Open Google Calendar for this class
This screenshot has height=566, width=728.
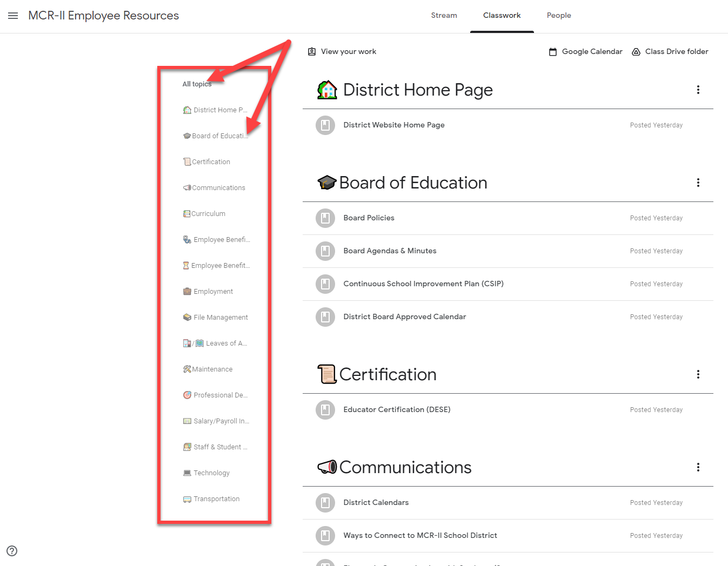point(585,51)
